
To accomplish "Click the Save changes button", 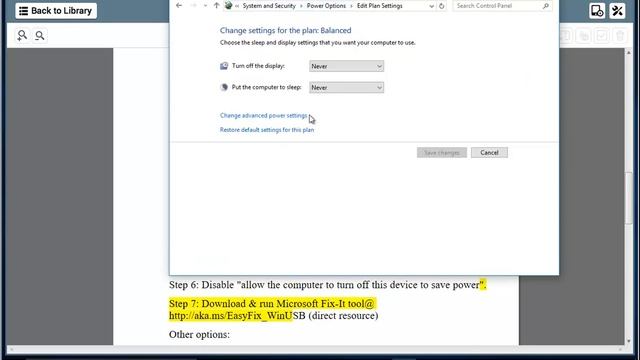I will tap(442, 153).
